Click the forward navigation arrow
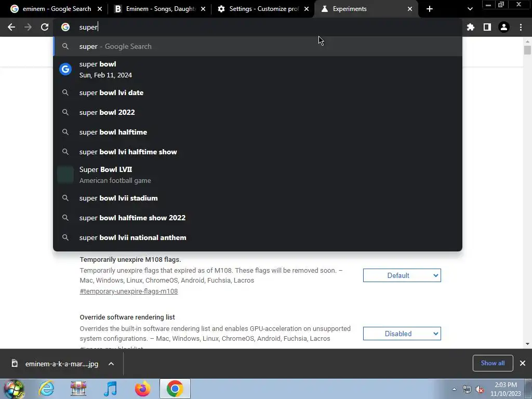Viewport: 532px width, 399px height. click(x=28, y=27)
